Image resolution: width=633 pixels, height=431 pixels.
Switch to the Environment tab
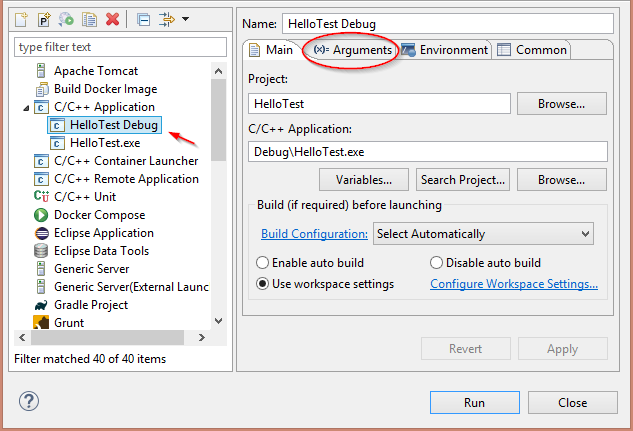(445, 50)
